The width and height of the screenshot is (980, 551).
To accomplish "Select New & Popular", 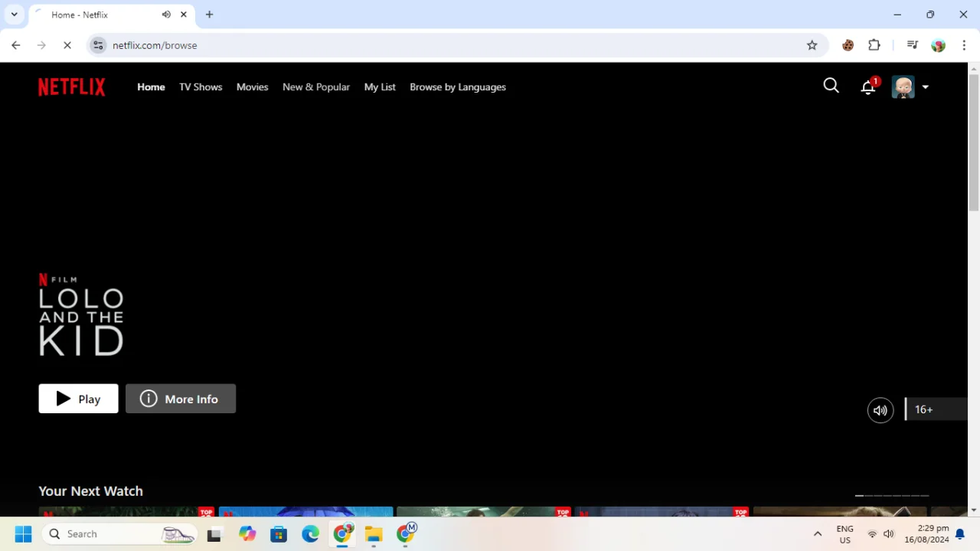I will [316, 86].
